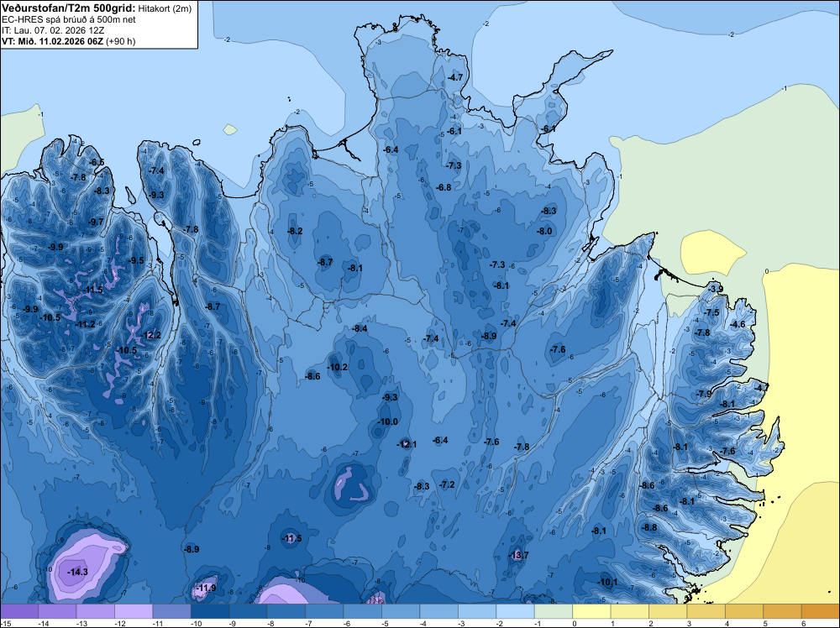Click the -7.2 temperature value
Viewport: 840px width, 628px height.
(x=448, y=484)
